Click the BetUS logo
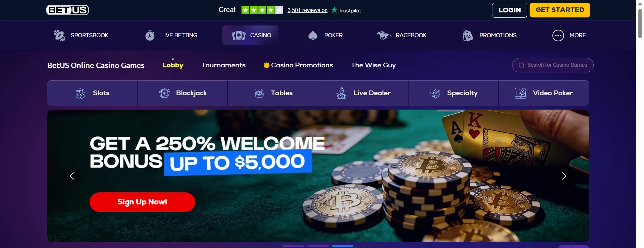This screenshot has height=248, width=644. (x=67, y=10)
